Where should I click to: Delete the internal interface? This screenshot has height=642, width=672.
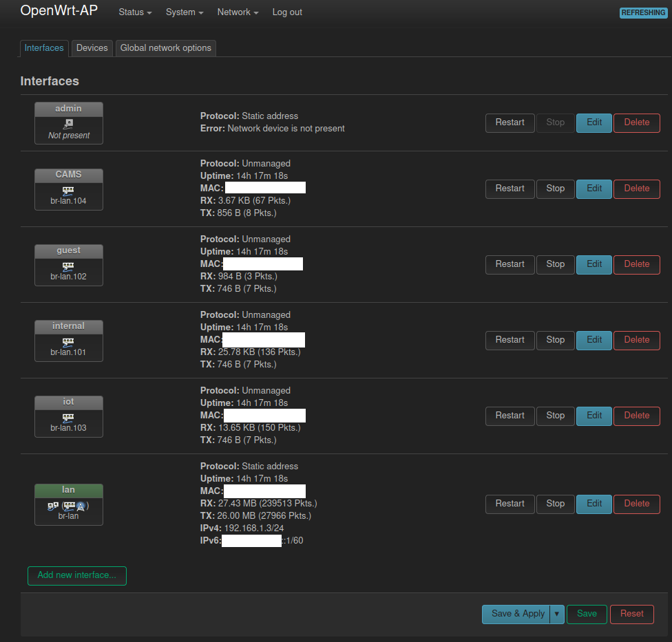click(x=636, y=340)
